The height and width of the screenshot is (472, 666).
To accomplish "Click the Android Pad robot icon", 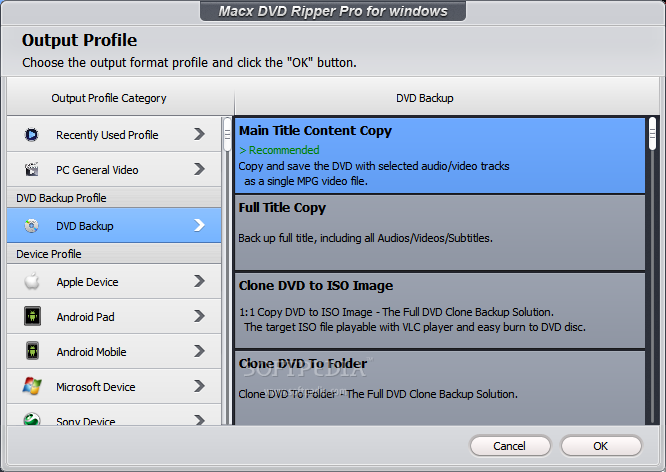I will point(32,317).
